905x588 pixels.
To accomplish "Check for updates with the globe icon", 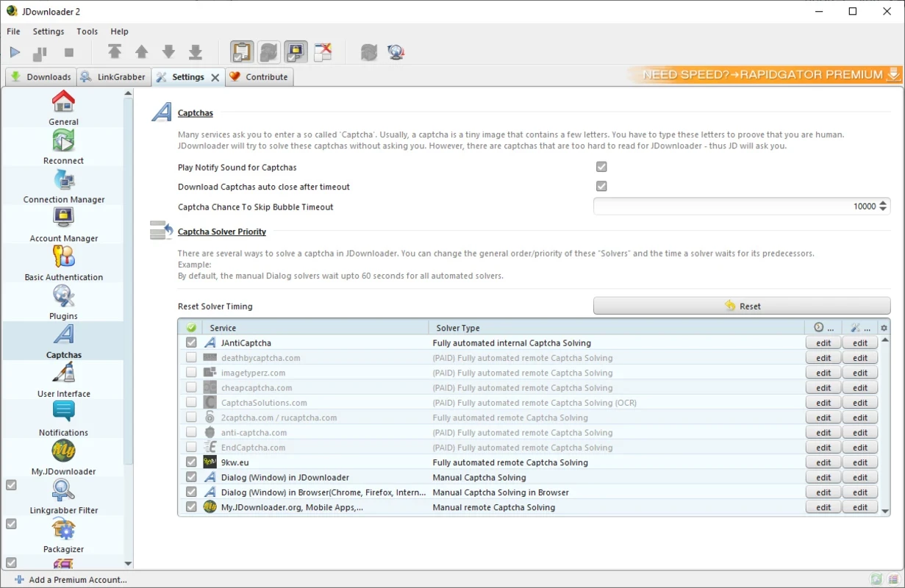I will click(x=396, y=52).
